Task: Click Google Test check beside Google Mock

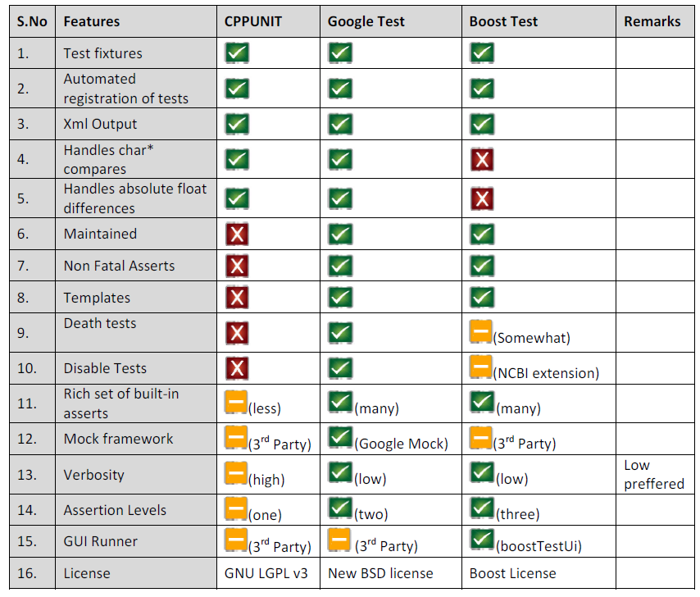Action: pos(340,439)
